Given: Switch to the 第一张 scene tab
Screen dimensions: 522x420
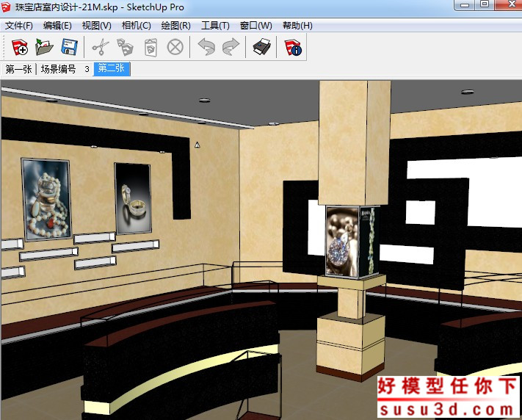Looking at the screenshot, I should pyautogui.click(x=18, y=69).
